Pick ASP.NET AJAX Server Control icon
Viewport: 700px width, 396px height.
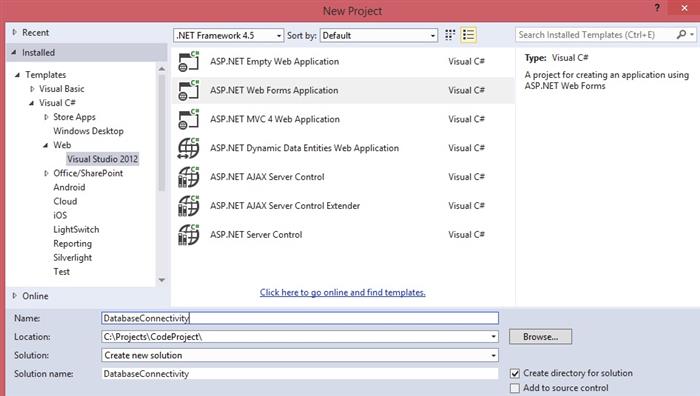(x=188, y=177)
